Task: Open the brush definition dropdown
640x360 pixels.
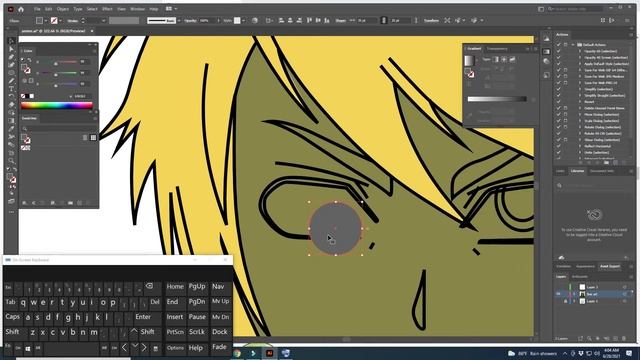Action: pos(179,20)
